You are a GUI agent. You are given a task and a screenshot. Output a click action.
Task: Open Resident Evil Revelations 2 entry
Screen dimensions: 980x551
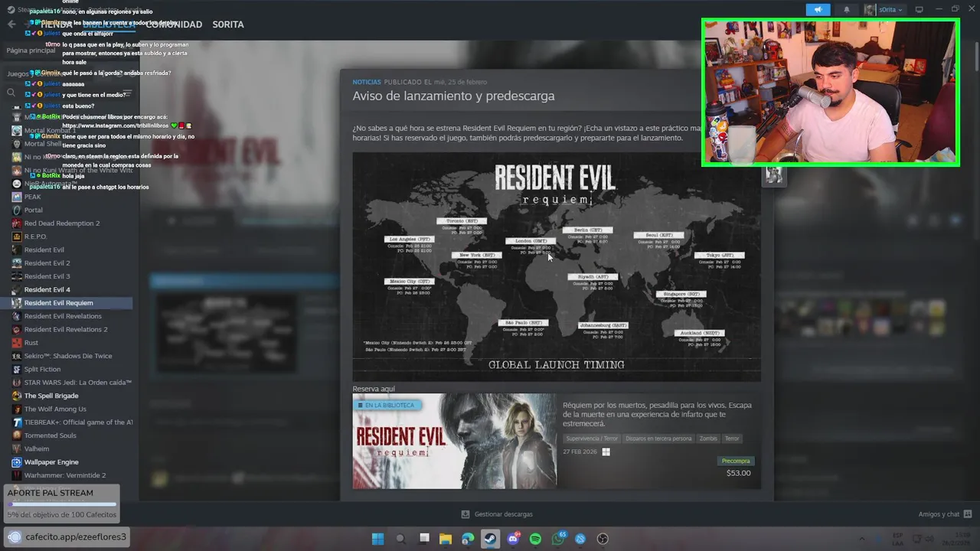point(65,329)
